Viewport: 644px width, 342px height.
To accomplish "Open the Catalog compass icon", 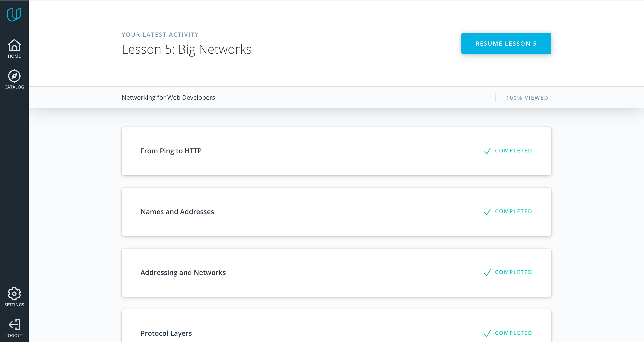I will click(14, 76).
